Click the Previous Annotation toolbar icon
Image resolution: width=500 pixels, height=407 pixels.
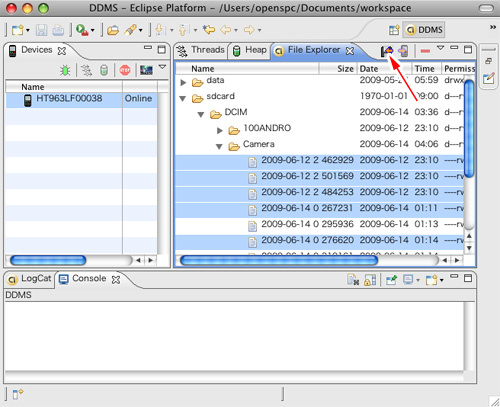click(183, 30)
